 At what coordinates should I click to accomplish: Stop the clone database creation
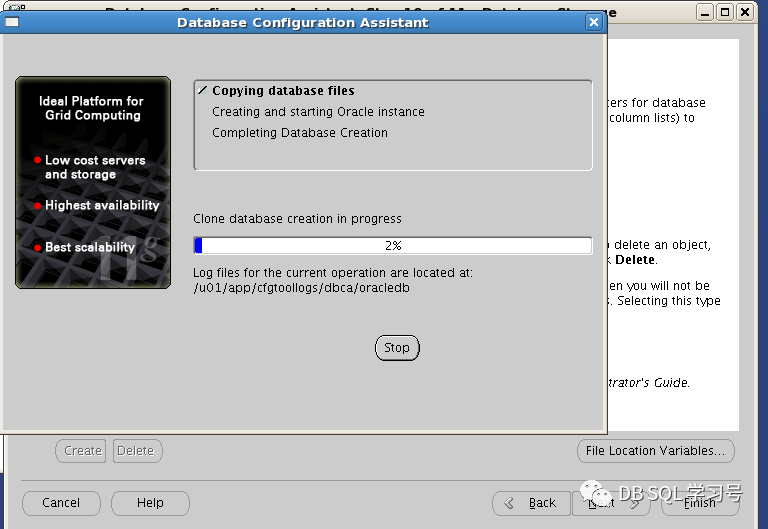pyautogui.click(x=397, y=348)
